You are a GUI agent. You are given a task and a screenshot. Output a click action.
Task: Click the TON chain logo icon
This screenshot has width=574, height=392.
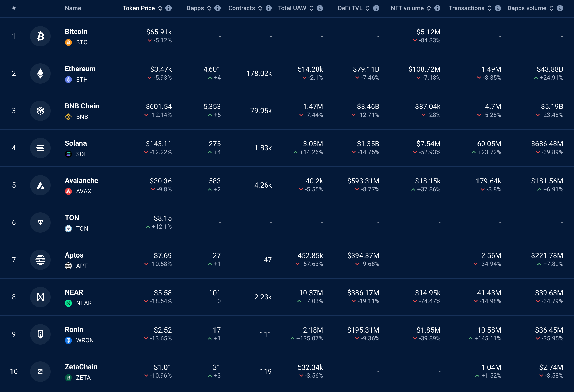(x=40, y=223)
